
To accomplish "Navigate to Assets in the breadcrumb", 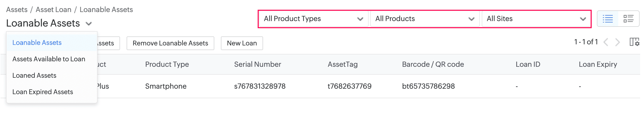I will pos(17,10).
